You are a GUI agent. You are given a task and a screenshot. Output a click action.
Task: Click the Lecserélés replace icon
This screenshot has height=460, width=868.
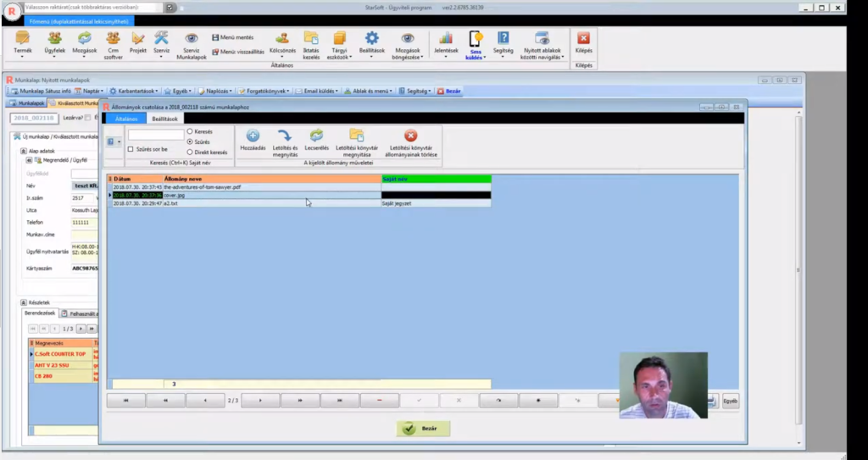tap(316, 136)
